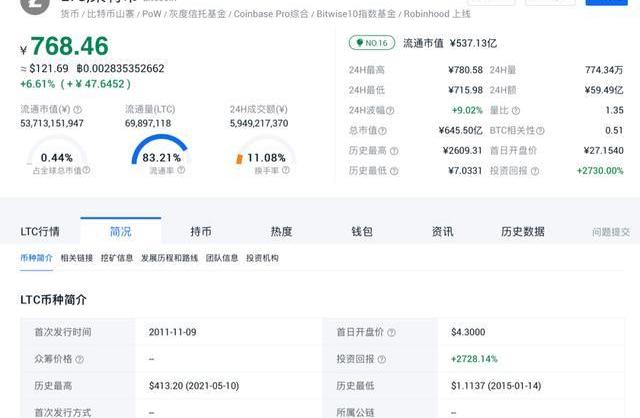The image size is (640, 418).
Task: Select the 相关链接 sub-tab
Action: click(77, 258)
